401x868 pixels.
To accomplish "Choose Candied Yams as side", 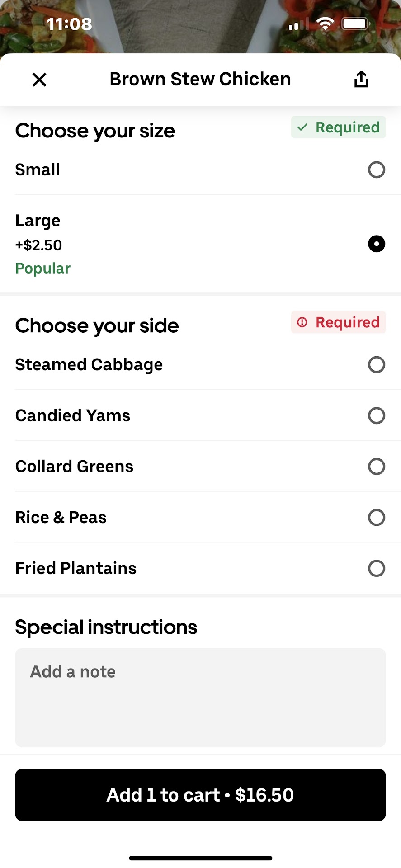I will click(376, 416).
